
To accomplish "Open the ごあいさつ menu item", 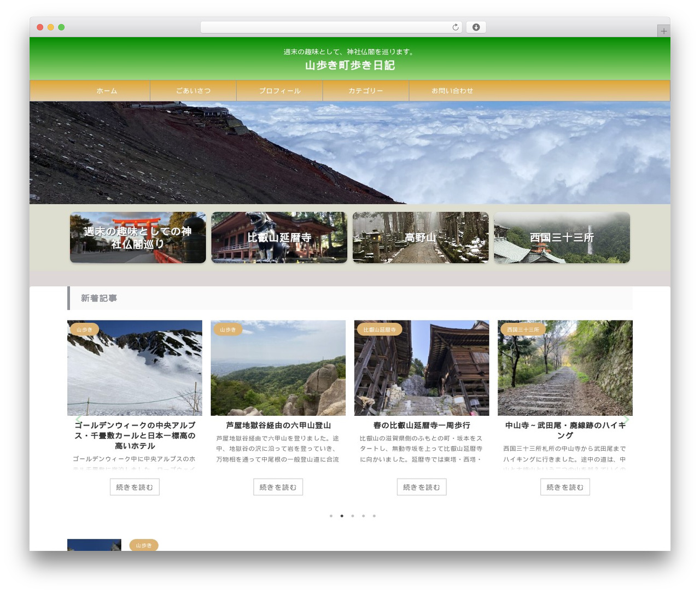I will coord(193,91).
